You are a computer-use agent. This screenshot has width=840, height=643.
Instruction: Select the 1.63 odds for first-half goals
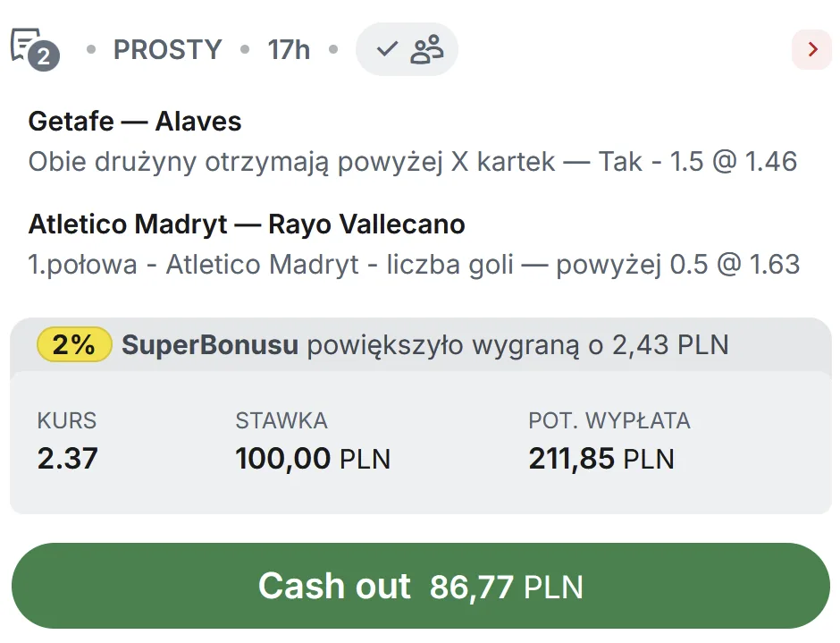pos(774,265)
